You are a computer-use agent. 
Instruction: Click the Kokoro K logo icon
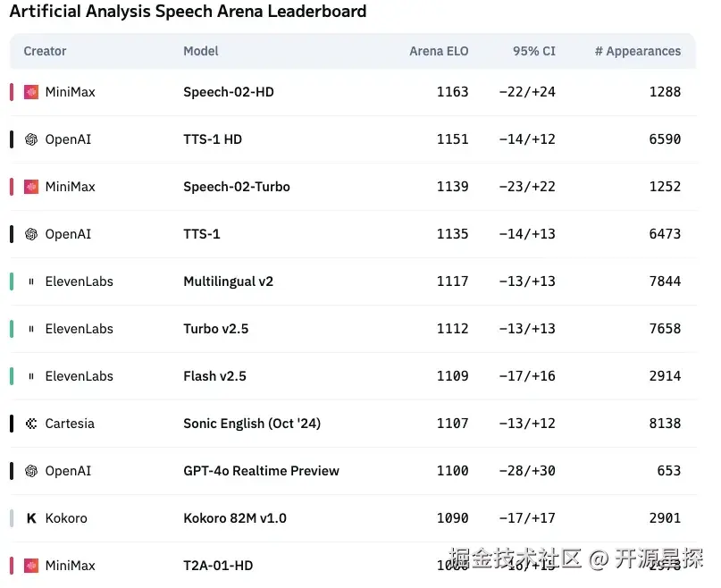[x=31, y=518]
